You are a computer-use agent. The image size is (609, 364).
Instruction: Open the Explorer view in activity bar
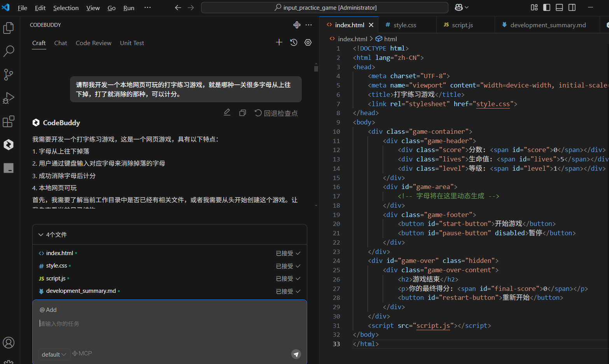[x=9, y=28]
